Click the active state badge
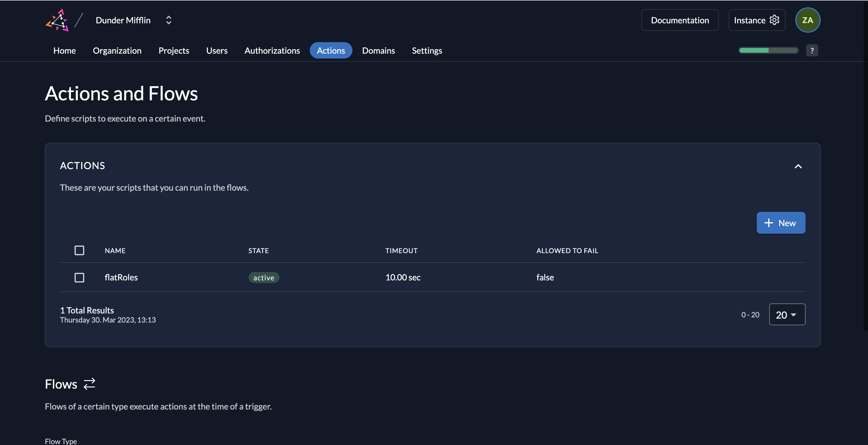The image size is (868, 445). pyautogui.click(x=263, y=278)
